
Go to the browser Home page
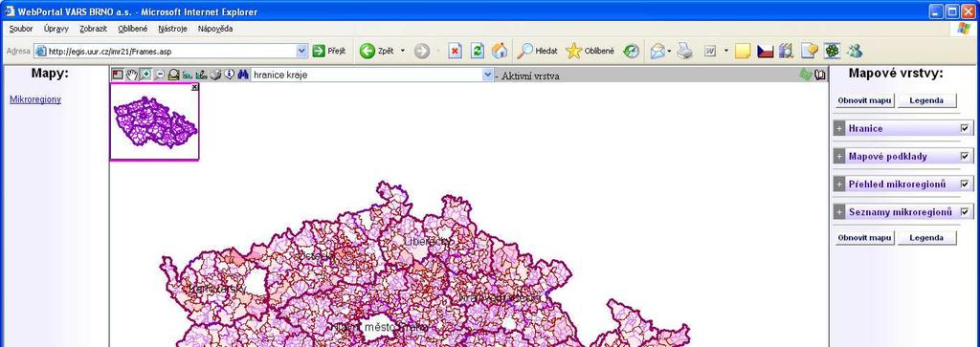point(500,52)
